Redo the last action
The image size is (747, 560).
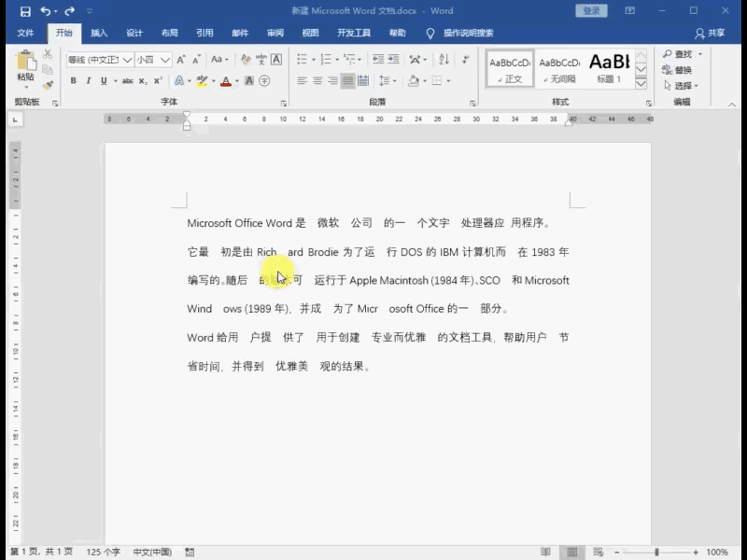coord(69,11)
